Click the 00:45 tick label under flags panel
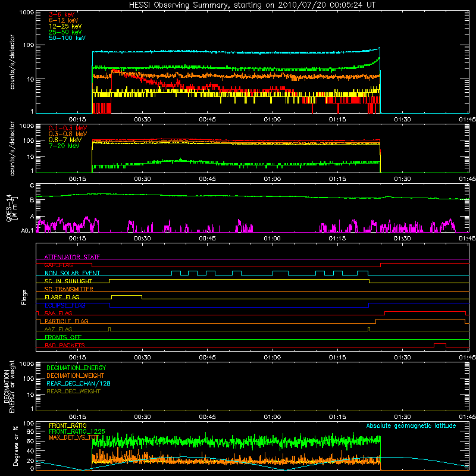The height and width of the screenshot is (476, 476). (207, 358)
